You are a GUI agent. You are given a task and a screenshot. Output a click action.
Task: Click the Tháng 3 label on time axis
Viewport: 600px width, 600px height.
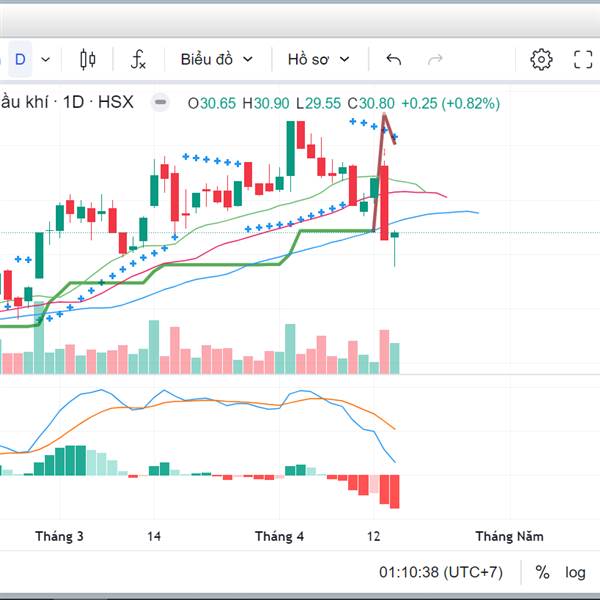point(59,536)
